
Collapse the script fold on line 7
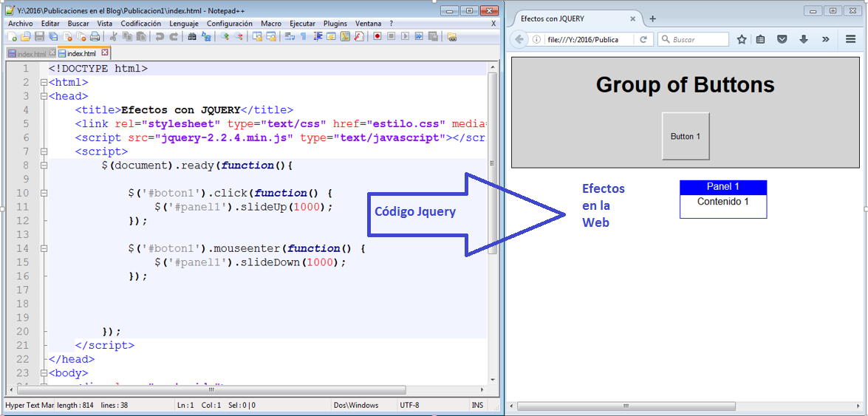click(x=44, y=151)
